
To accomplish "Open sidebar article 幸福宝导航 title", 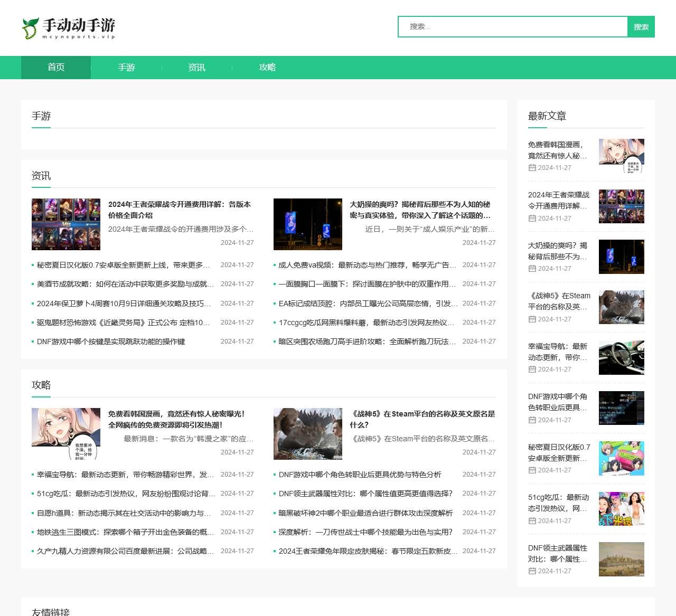I will coord(558,352).
